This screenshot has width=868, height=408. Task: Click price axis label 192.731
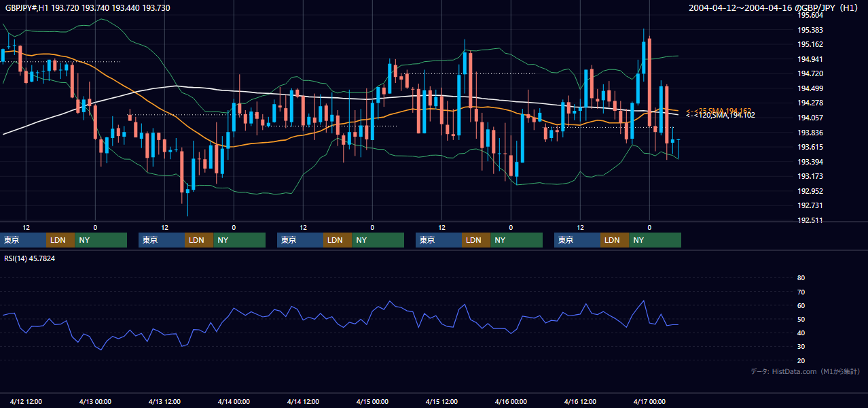[810, 205]
